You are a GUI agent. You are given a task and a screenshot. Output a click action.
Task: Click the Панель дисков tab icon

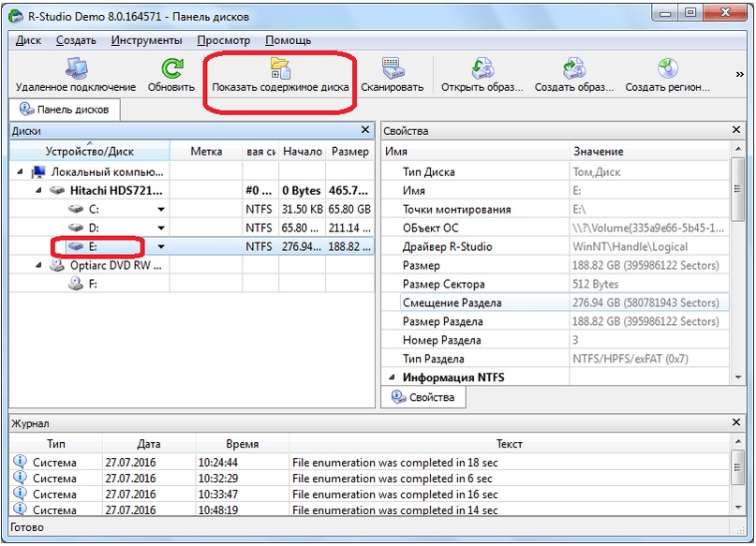coord(26,109)
